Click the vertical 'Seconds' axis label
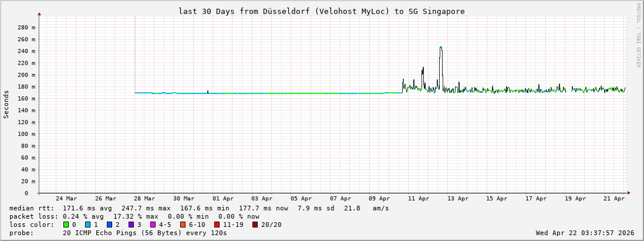This screenshot has width=644, height=241. (x=6, y=104)
